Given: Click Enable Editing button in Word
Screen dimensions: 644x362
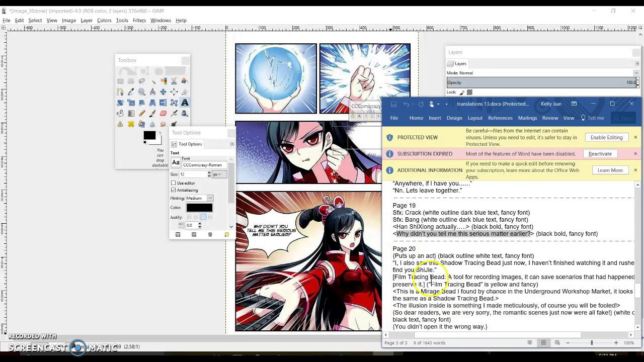Looking at the screenshot, I should (x=606, y=137).
